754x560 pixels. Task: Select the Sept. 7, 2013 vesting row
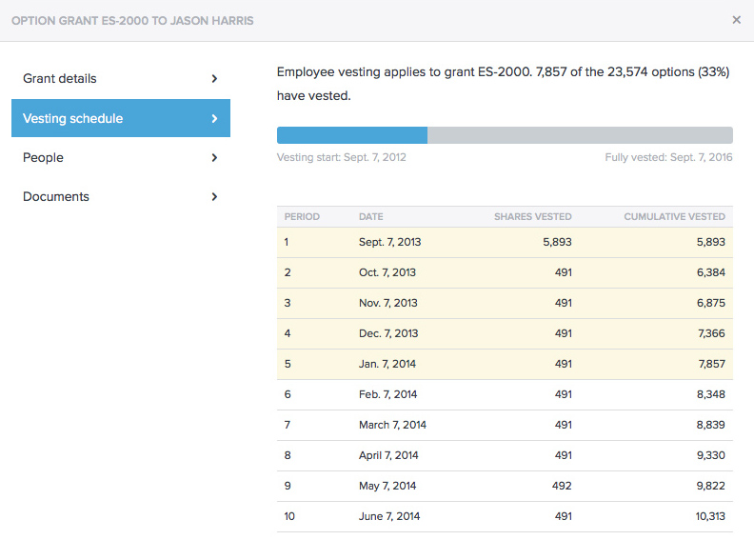505,242
